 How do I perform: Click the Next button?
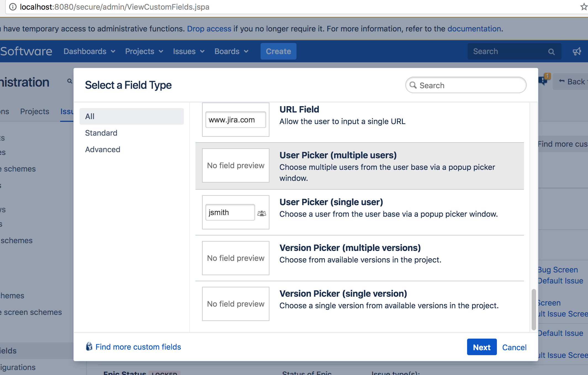(x=481, y=347)
